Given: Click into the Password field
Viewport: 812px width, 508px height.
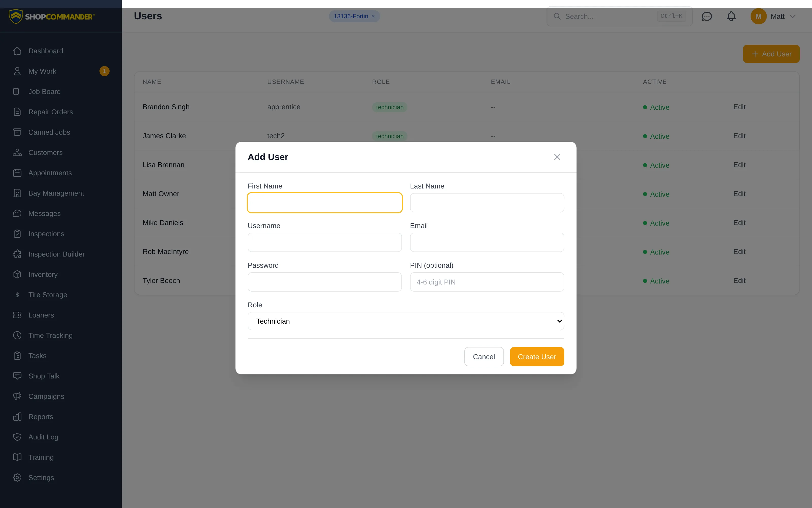Looking at the screenshot, I should click(325, 282).
